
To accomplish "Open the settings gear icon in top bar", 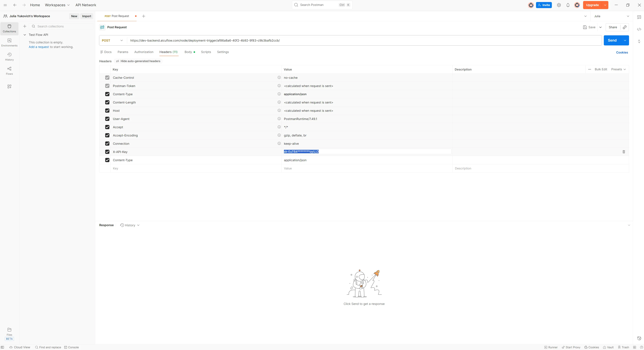I will tap(559, 5).
